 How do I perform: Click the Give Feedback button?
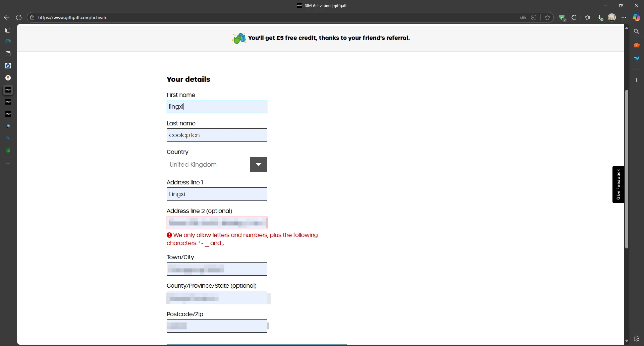[618, 185]
